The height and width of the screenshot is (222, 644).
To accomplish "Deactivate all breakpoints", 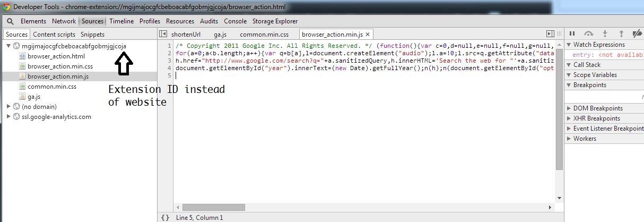I will click(637, 34).
